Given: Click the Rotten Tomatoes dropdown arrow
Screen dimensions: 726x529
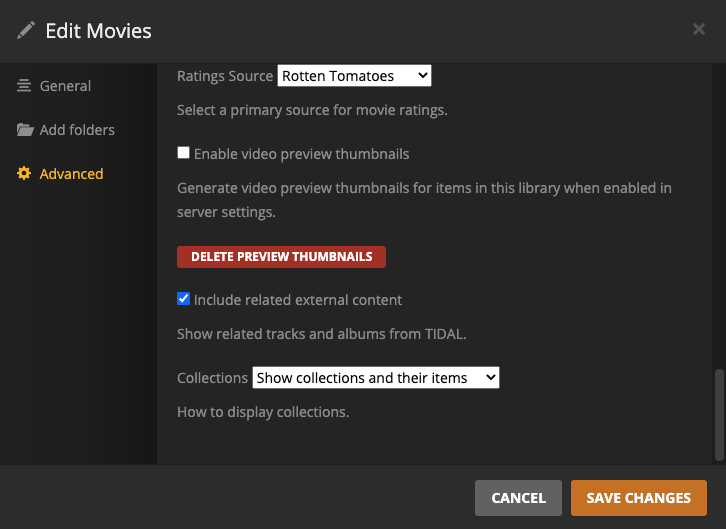Looking at the screenshot, I should point(422,75).
